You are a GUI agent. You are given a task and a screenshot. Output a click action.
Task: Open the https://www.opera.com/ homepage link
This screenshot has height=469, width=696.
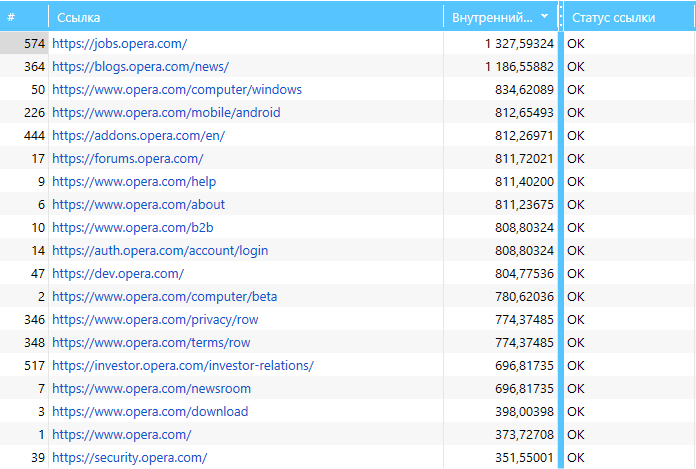122,435
